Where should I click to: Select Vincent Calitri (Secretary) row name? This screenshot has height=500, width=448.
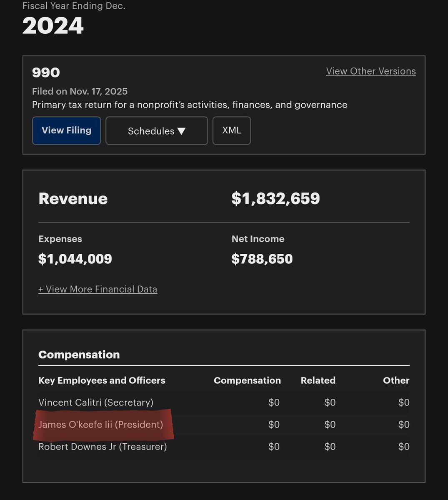(x=96, y=402)
